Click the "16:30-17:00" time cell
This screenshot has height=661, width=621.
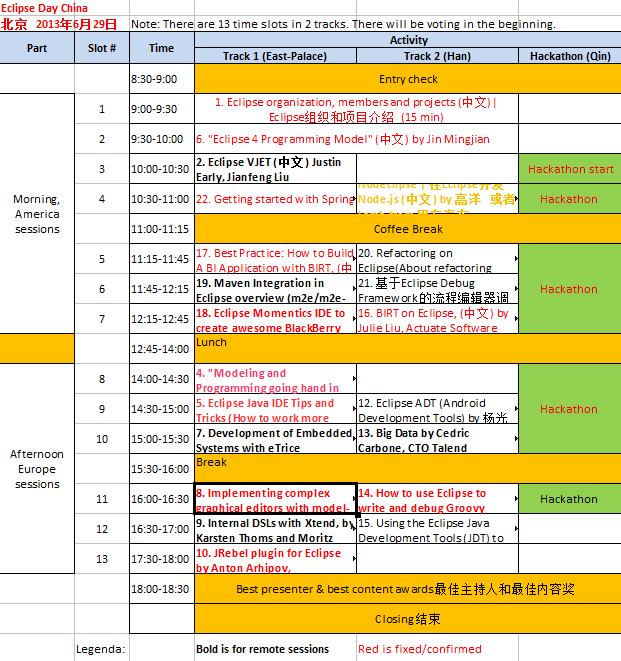point(161,528)
